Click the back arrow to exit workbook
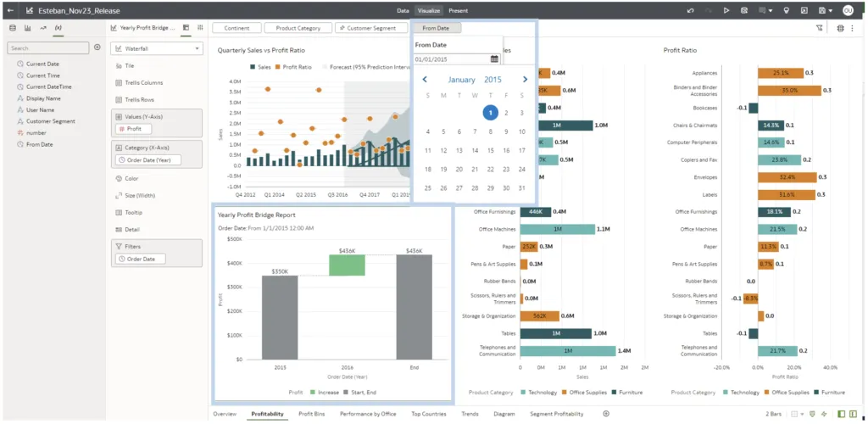 click(10, 10)
